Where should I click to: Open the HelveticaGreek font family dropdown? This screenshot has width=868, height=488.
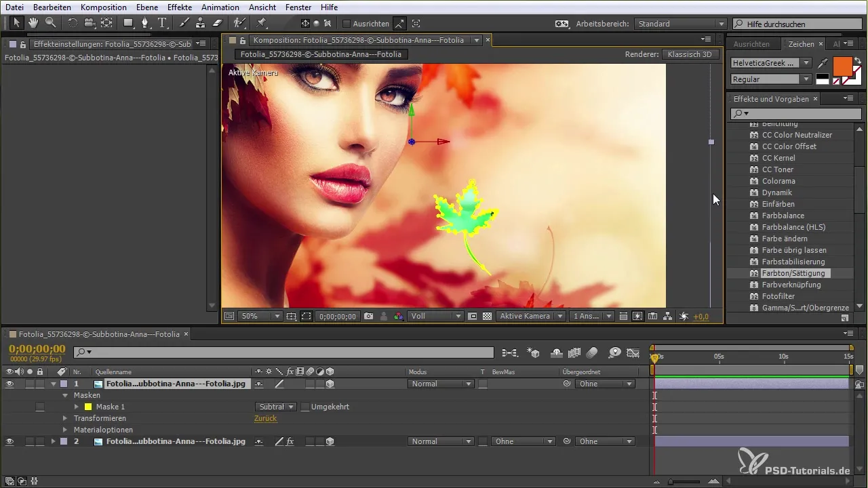click(x=771, y=63)
